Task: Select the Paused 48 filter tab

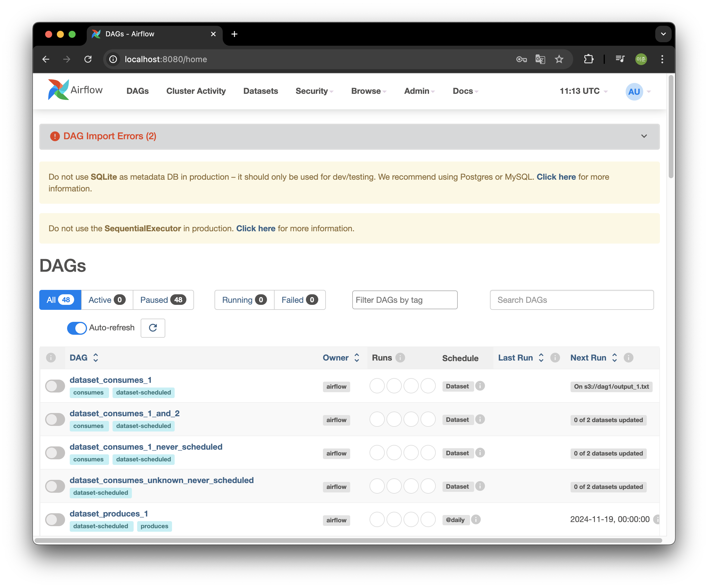Action: pos(163,300)
